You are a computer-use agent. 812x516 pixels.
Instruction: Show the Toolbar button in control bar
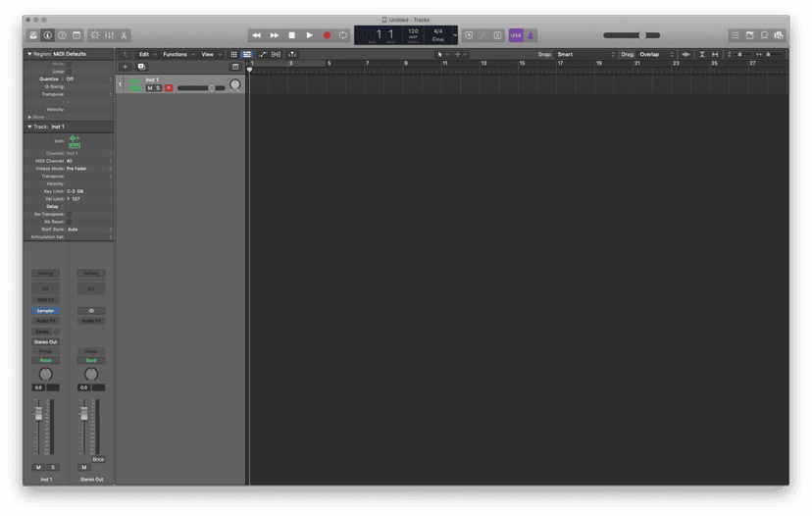[76, 35]
